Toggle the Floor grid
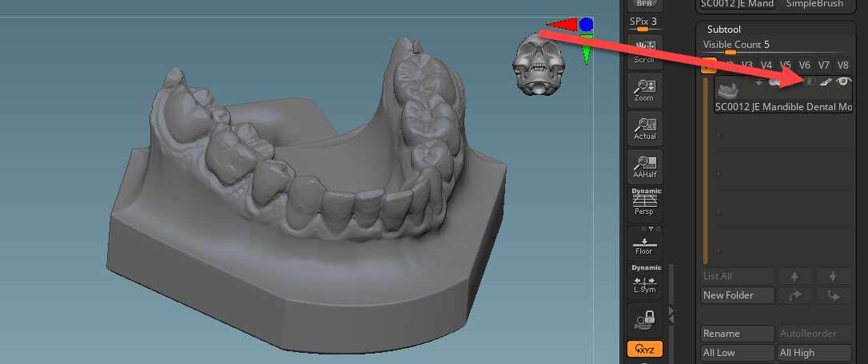868x364 pixels. (644, 241)
